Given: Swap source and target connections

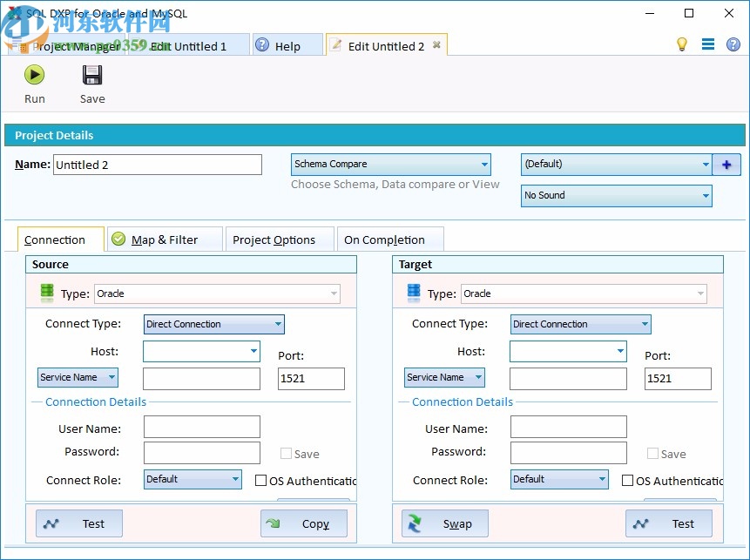Looking at the screenshot, I should pyautogui.click(x=444, y=523).
